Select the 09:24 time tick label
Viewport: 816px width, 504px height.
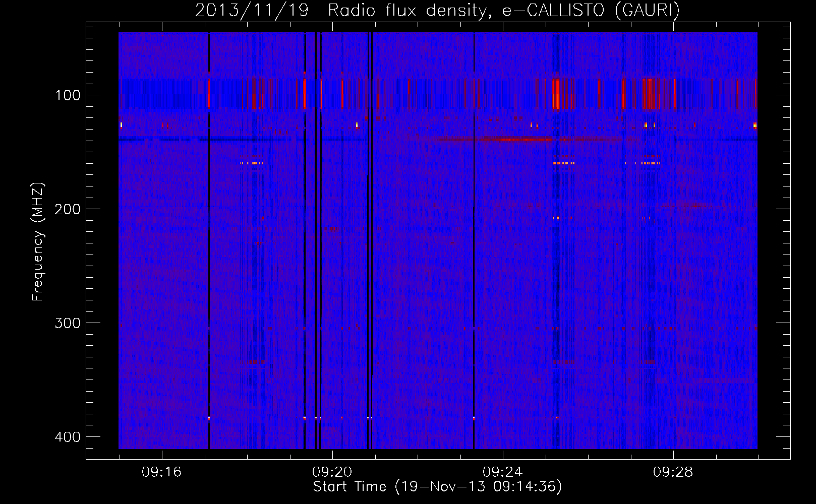tap(502, 472)
